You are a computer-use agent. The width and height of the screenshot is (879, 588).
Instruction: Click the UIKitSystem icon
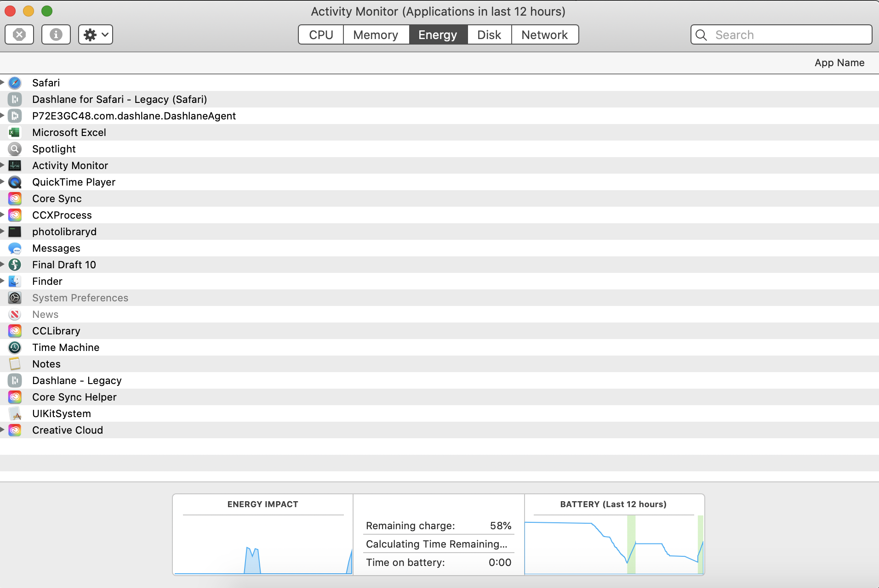(15, 413)
